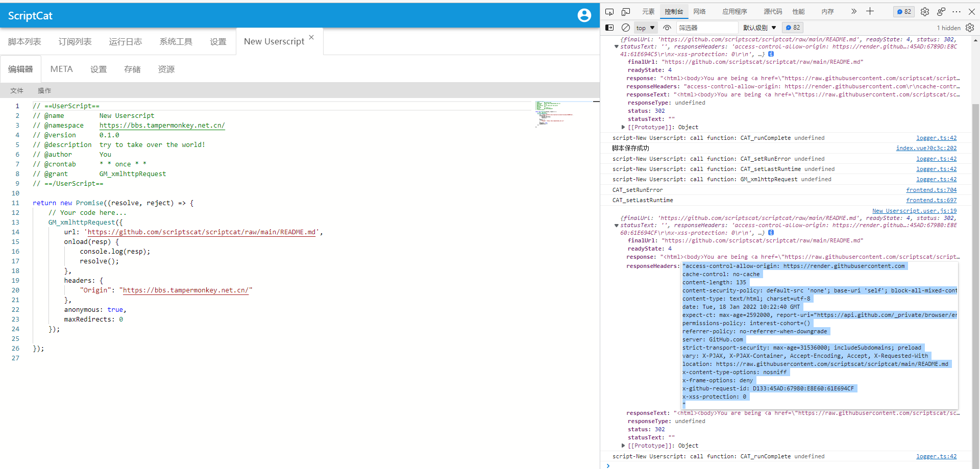Screen dimensions: 980x469
Task: Open New Userscript.user.js:19 source link
Action: click(915, 211)
